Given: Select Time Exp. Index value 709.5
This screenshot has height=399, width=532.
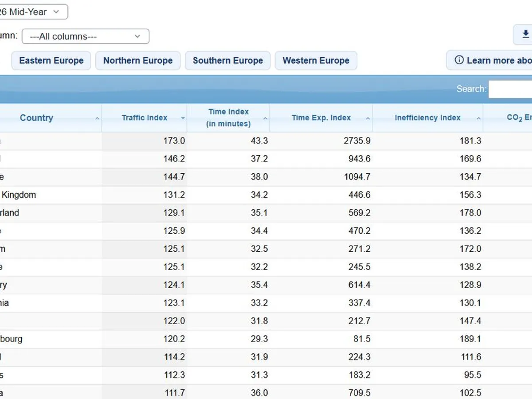Looking at the screenshot, I should [360, 393].
